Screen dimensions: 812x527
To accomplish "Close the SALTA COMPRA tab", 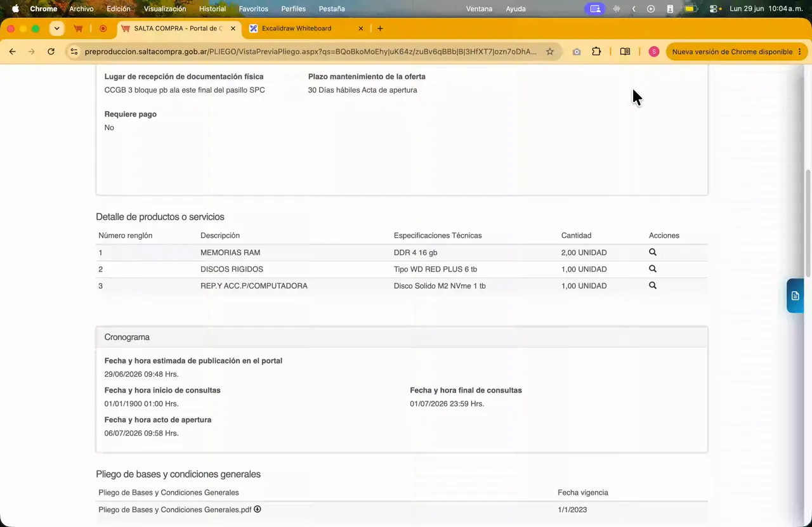I will (233, 29).
